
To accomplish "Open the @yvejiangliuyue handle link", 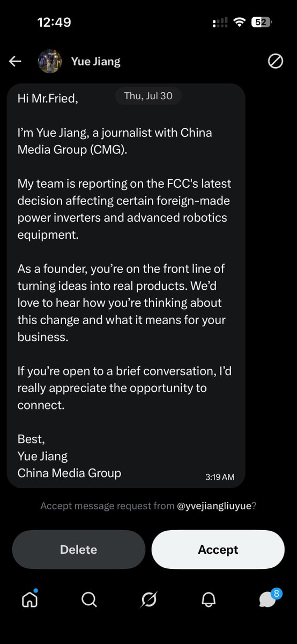I will coord(214,506).
